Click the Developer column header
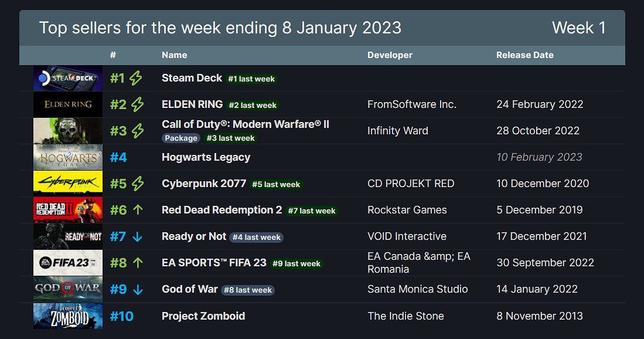The width and height of the screenshot is (644, 339). [390, 55]
